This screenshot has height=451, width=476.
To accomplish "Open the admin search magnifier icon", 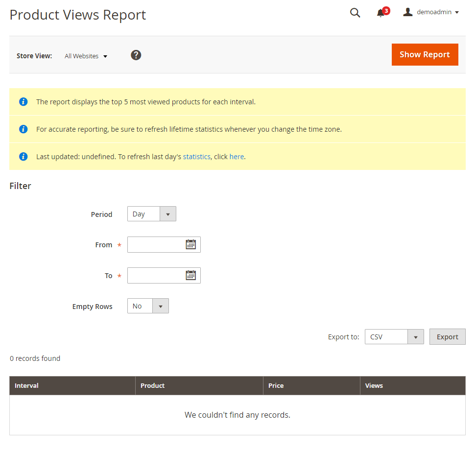I will pos(355,13).
